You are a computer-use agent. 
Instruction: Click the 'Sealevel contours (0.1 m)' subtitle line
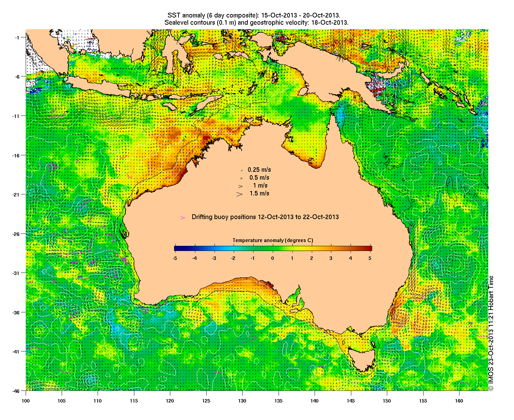point(256,23)
